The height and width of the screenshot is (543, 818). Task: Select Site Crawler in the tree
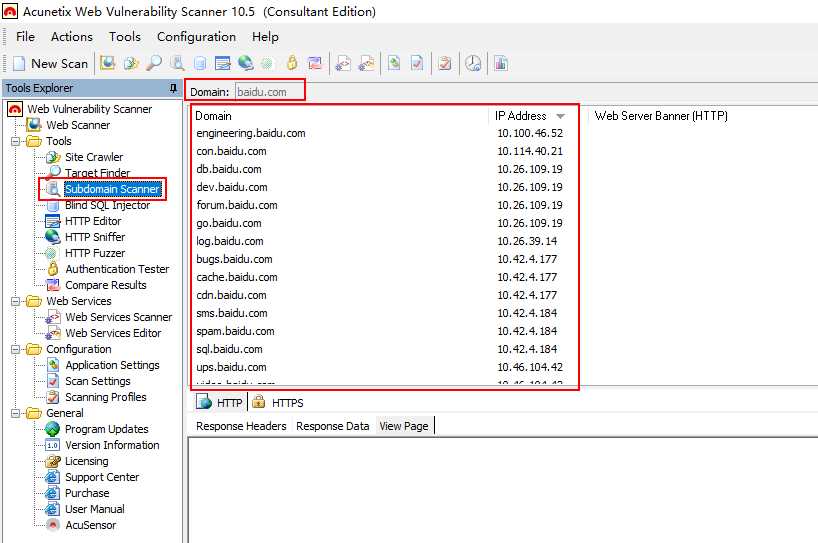pos(94,157)
